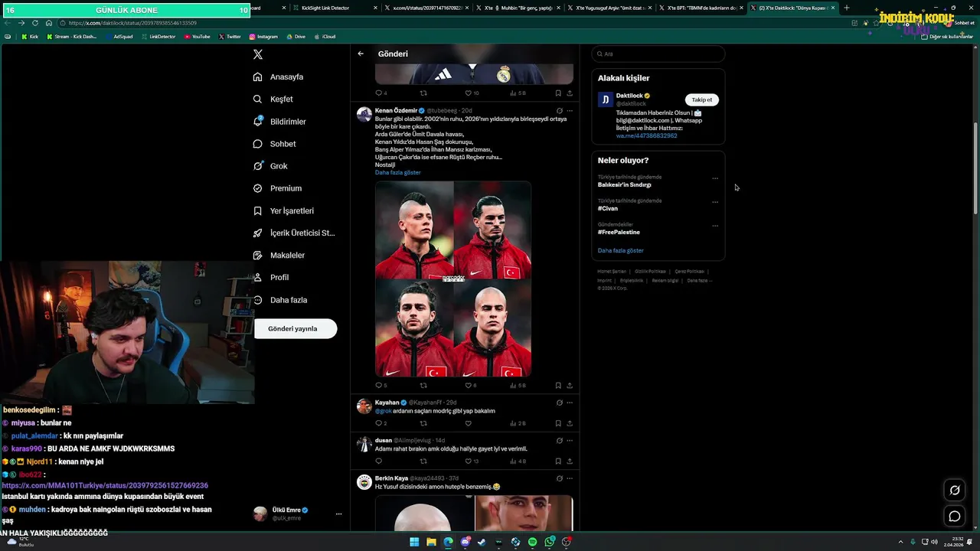980x551 pixels.
Task: Open Sohbet messages section
Action: 275,144
